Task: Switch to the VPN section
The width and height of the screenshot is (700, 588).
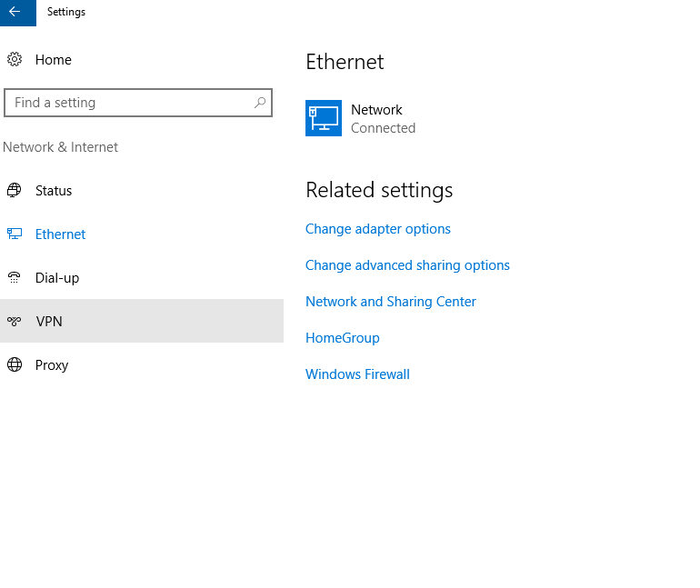Action: tap(142, 321)
